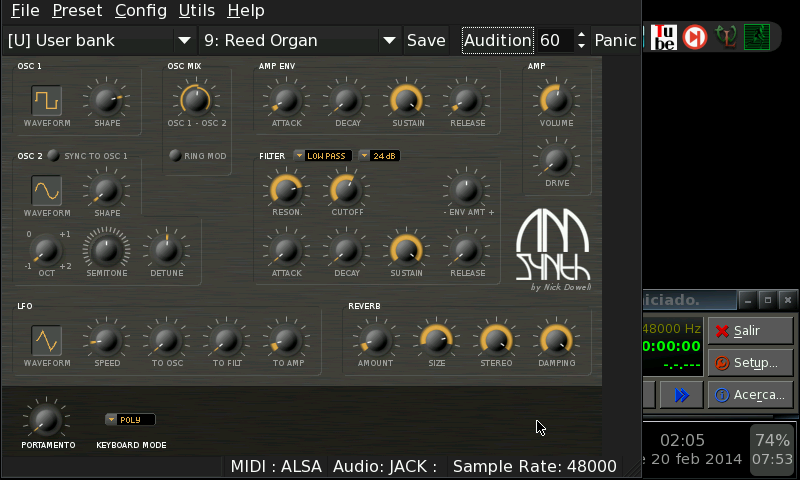Click the filter Cutoff knob
This screenshot has width=800, height=480.
click(x=346, y=188)
